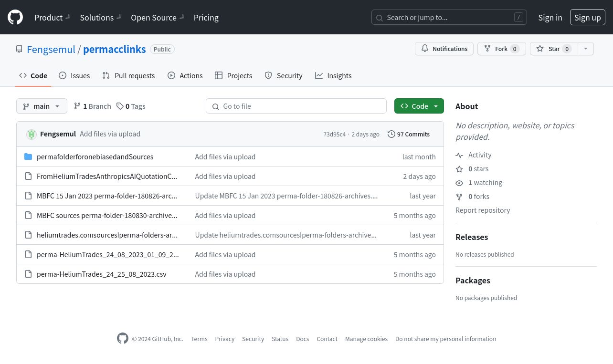This screenshot has width=613, height=364.
Task: Click file icon beside perma-HeliumTrades_24_25_08_2023.csv
Action: tap(28, 274)
